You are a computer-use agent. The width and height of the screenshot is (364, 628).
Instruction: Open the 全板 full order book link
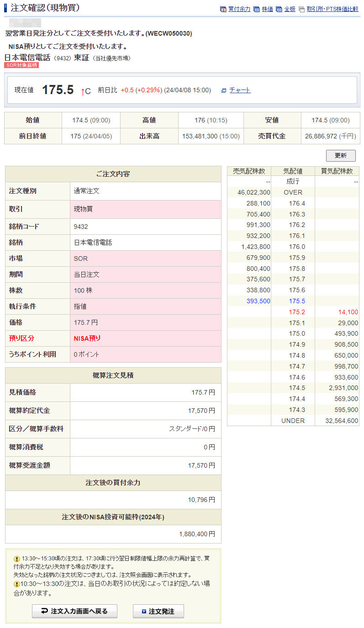click(x=290, y=9)
